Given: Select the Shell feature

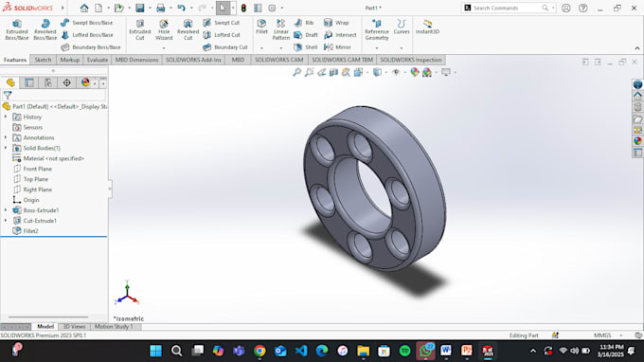Looking at the screenshot, I should (306, 47).
